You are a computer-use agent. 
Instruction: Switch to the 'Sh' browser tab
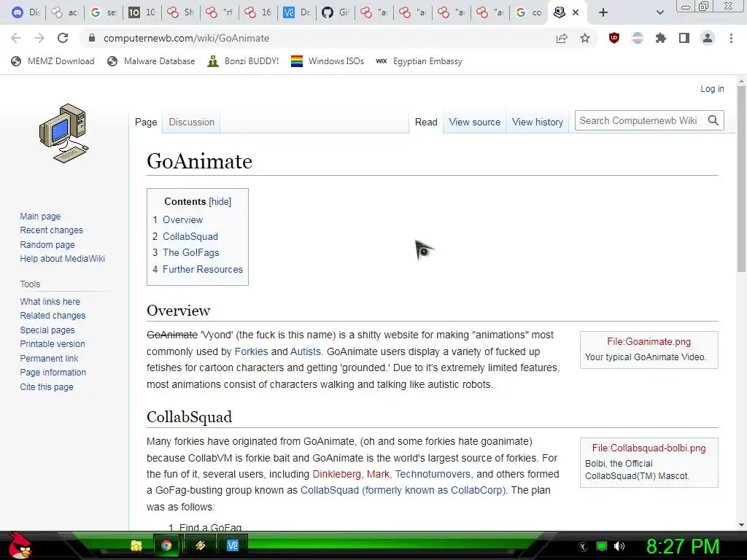tap(181, 12)
